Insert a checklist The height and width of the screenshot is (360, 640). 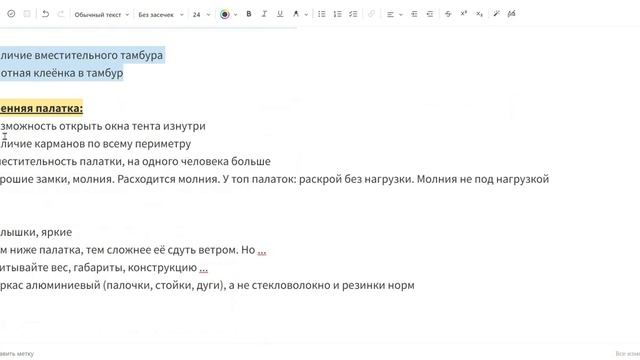(353, 14)
